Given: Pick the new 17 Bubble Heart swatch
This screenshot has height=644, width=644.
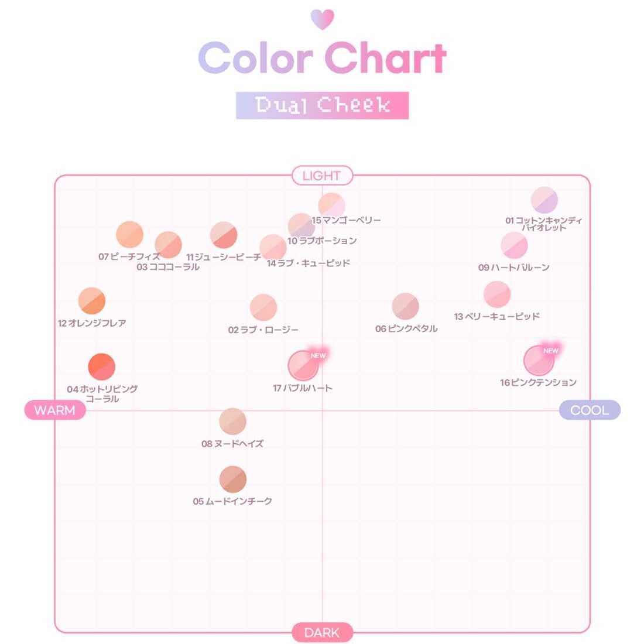Looking at the screenshot, I should (303, 365).
